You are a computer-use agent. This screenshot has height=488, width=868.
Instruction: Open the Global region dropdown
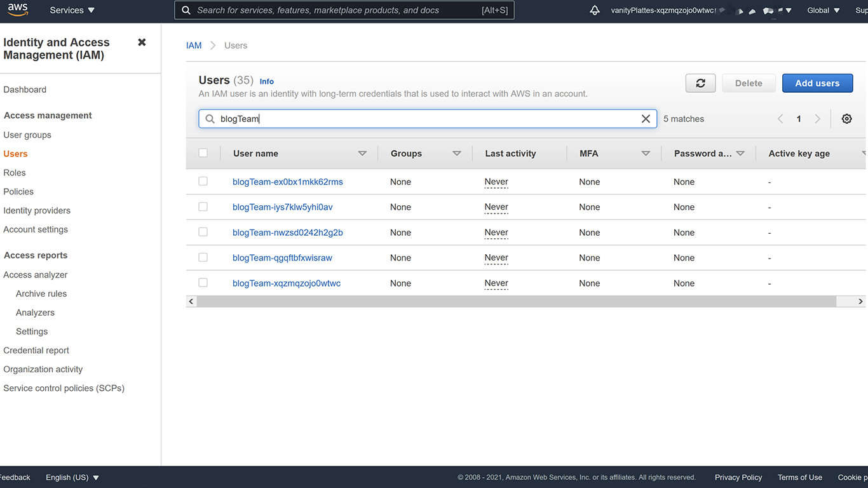(x=824, y=10)
